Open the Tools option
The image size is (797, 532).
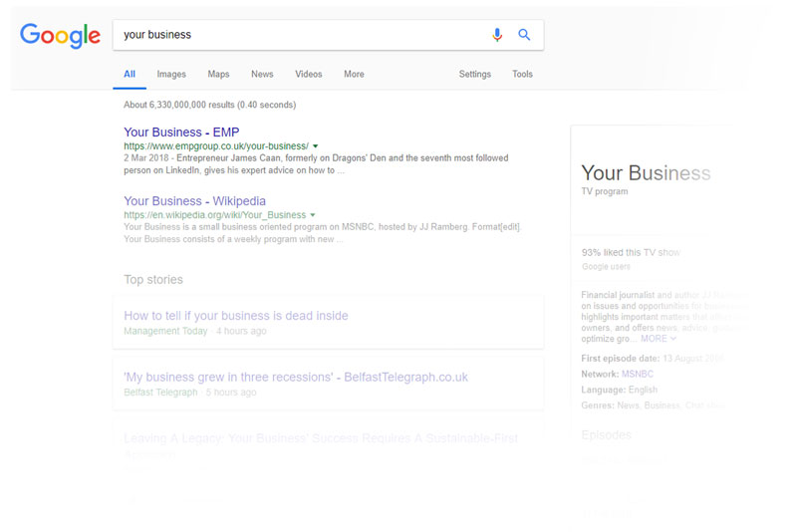click(x=522, y=74)
